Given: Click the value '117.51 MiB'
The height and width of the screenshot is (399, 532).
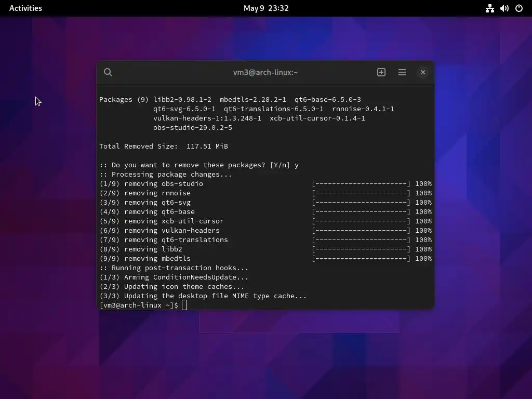Looking at the screenshot, I should tap(207, 146).
